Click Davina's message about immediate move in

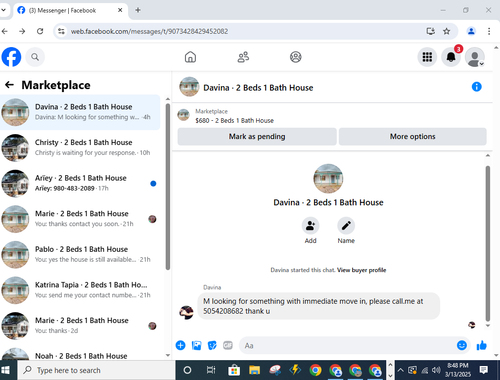pos(319,306)
